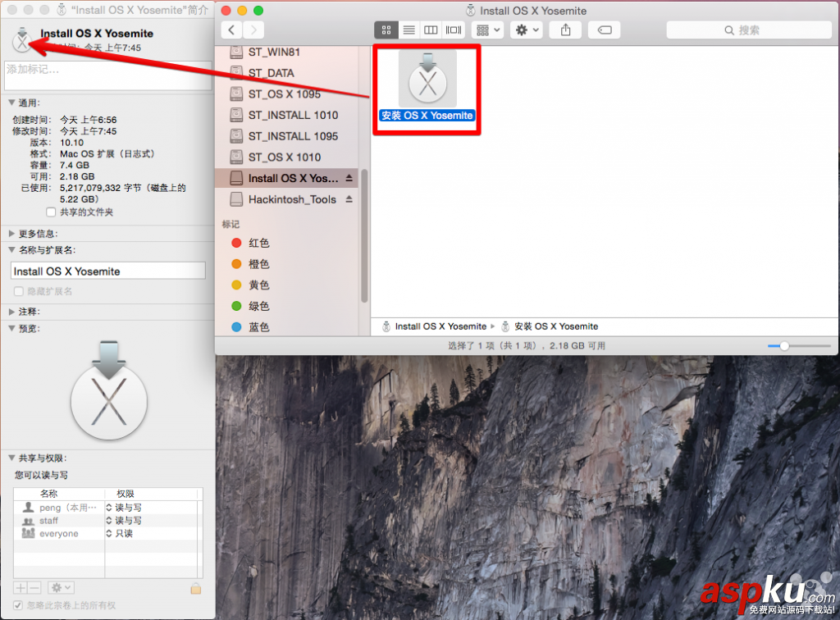Select ST_INSTALL 1010 volume in sidebar
The image size is (840, 620).
coord(286,115)
